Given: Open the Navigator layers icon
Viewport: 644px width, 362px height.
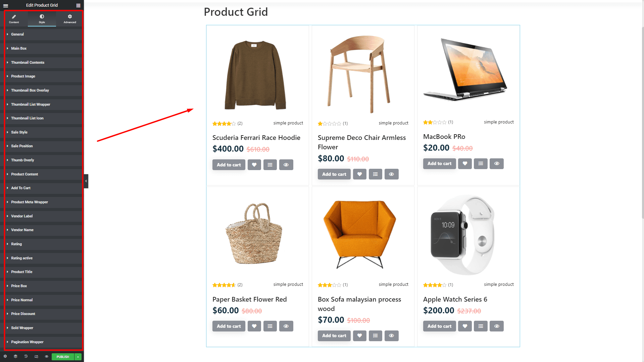Looking at the screenshot, I should coord(15,357).
